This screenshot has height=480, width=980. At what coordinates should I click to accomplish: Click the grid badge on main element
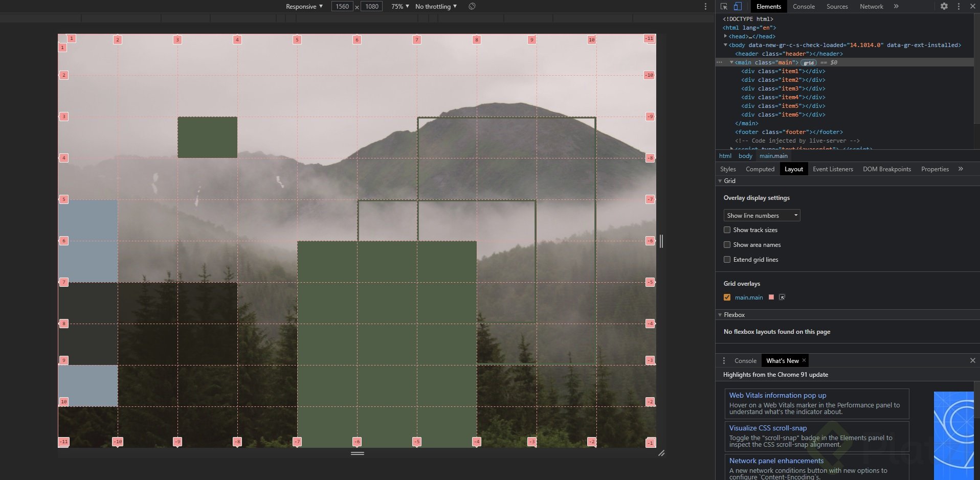coord(809,62)
